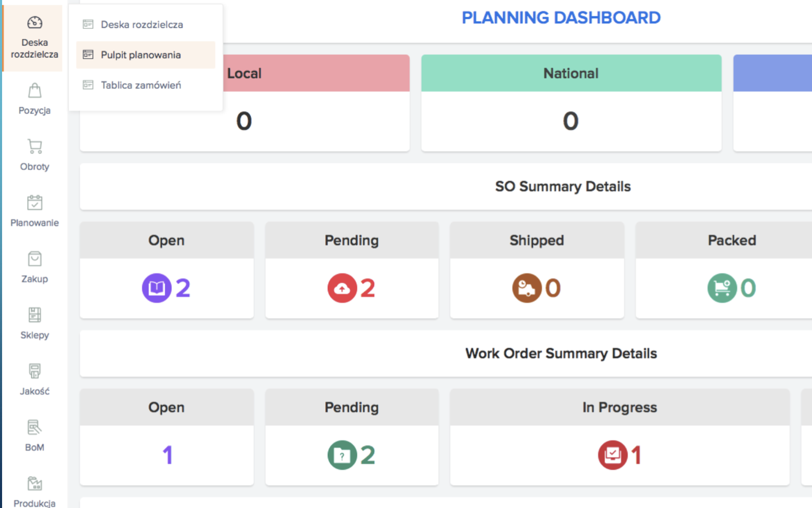Open the Deska rozdzielcza sidebar icon
The width and height of the screenshot is (812, 508).
click(x=34, y=23)
